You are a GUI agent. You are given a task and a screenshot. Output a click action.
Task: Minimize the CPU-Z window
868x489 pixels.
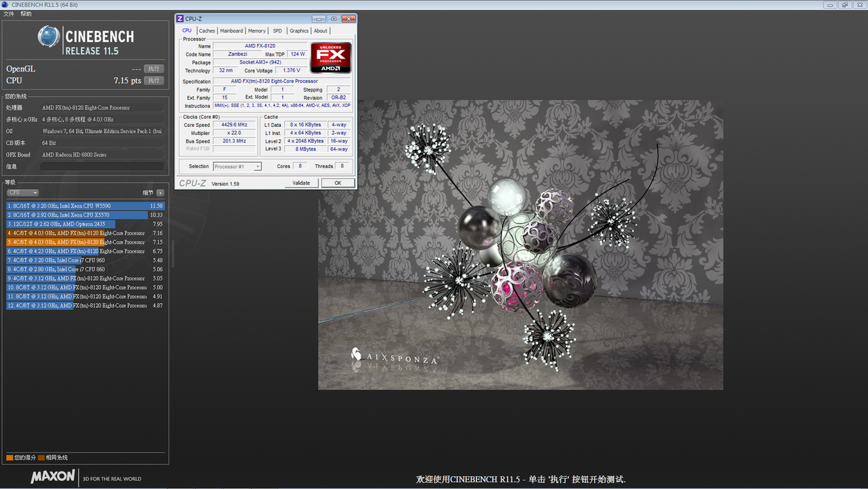(x=319, y=19)
